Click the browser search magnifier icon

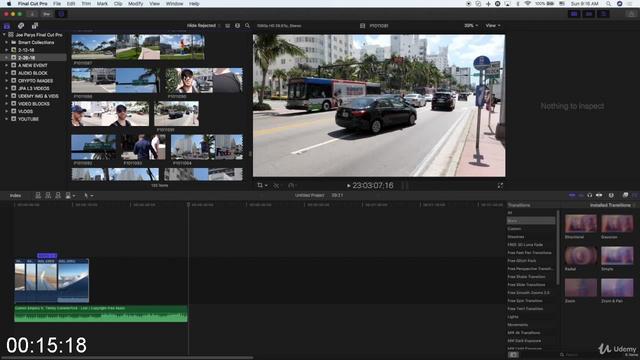247,26
